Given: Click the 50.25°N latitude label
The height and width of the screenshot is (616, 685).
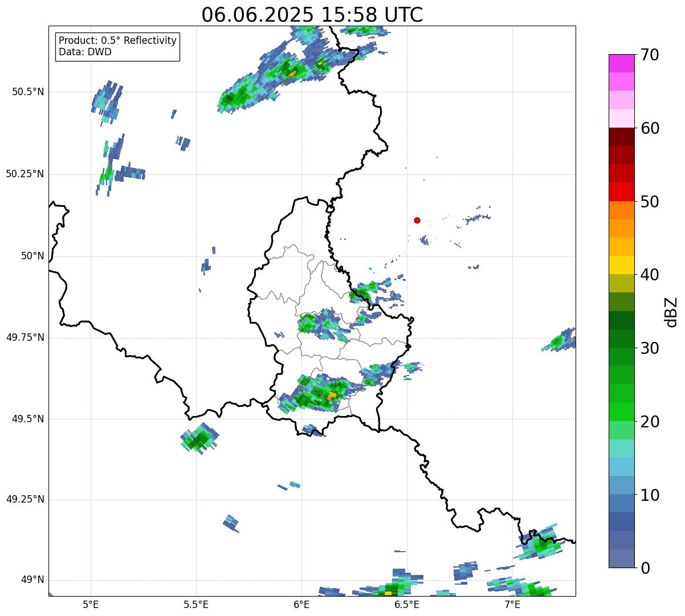Looking at the screenshot, I should coord(25,174).
